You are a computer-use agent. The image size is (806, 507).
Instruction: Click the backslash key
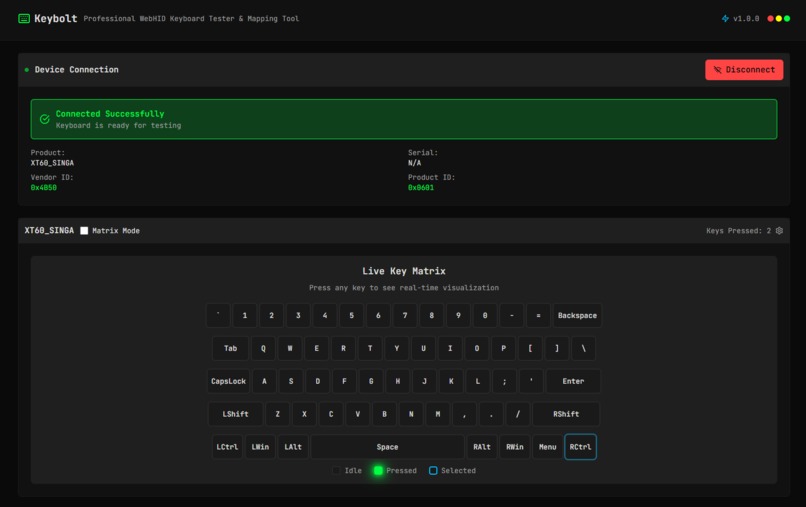click(584, 348)
